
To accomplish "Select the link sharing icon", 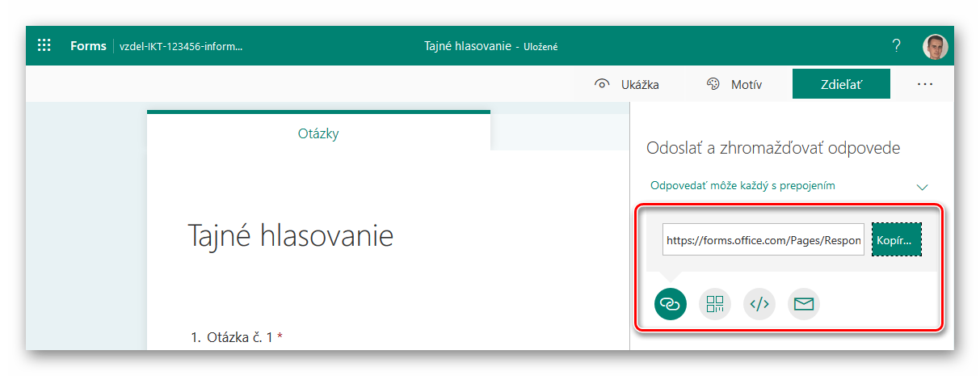I will pos(670,304).
